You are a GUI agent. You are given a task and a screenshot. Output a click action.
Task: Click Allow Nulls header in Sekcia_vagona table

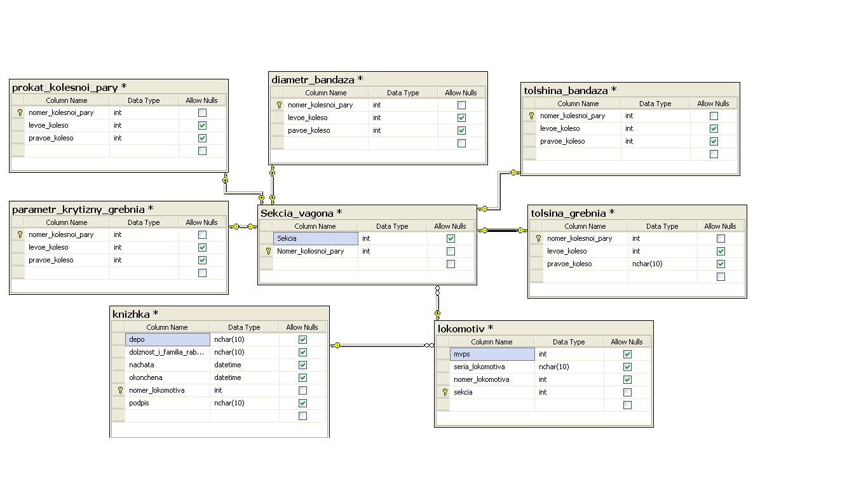(x=451, y=226)
